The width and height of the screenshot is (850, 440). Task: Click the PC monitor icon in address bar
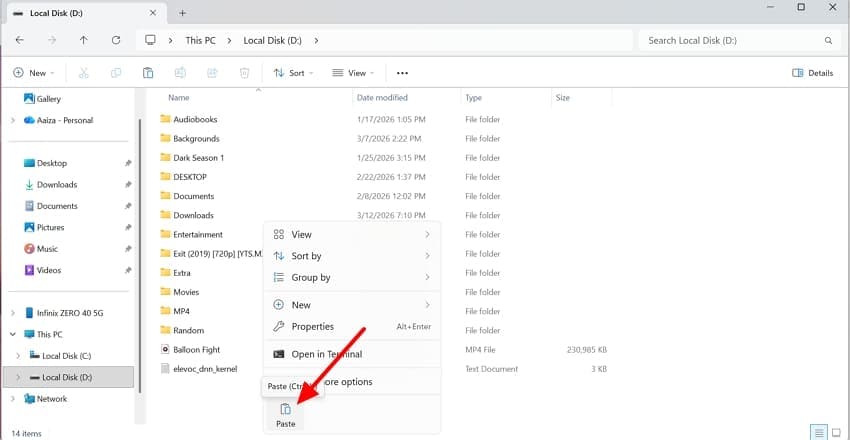pyautogui.click(x=150, y=40)
